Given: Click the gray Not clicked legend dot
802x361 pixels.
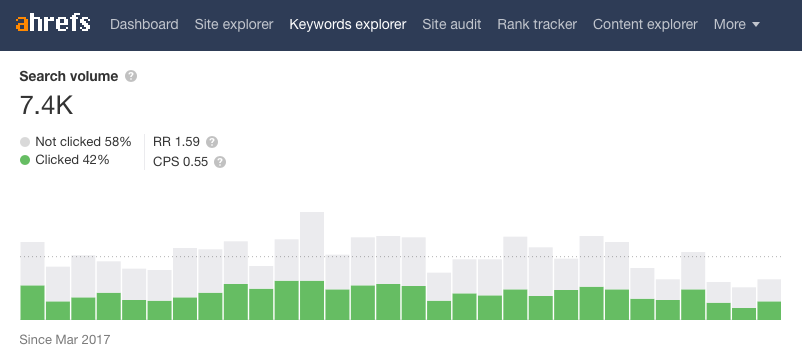Looking at the screenshot, I should pos(25,142).
